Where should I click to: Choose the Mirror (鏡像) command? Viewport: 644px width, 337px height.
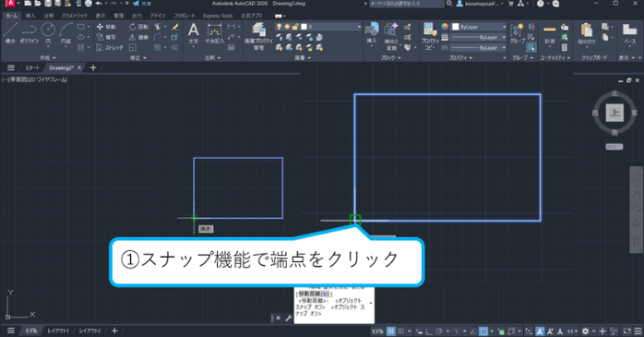(x=138, y=37)
